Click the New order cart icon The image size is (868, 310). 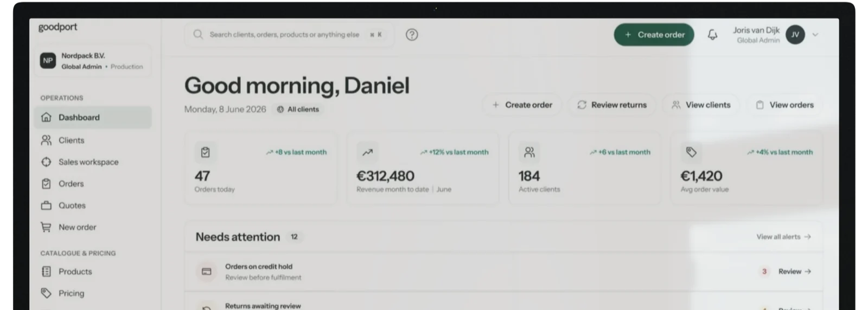pyautogui.click(x=46, y=227)
